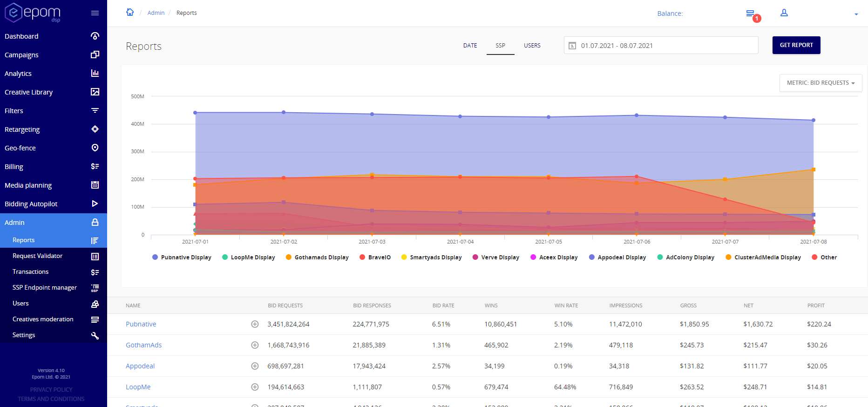Screen dimensions: 868x407
Task: Open the Dashboard menu item
Action: click(54, 36)
